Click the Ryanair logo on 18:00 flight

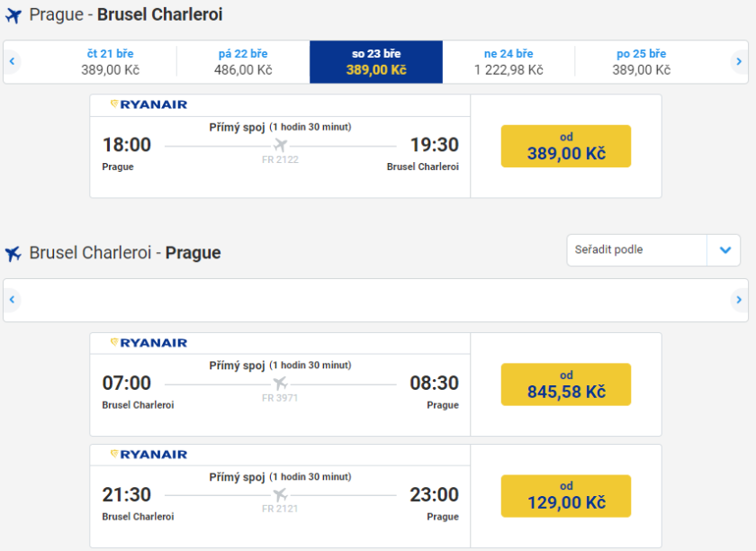[148, 104]
